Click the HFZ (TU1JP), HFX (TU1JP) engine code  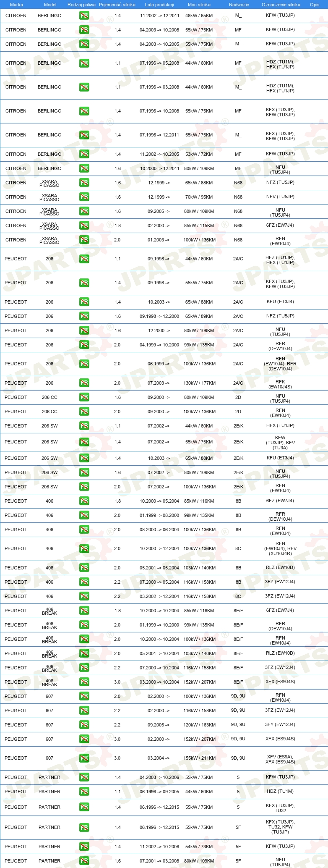click(280, 260)
